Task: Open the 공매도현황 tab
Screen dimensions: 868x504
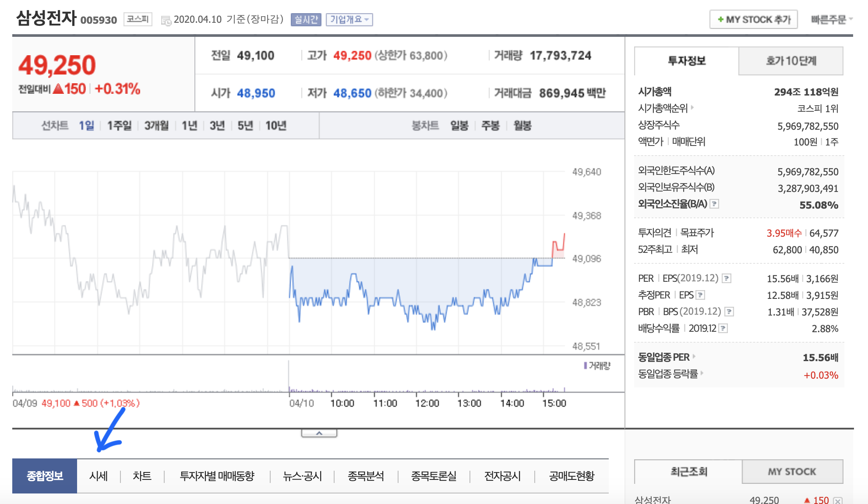Action: point(572,476)
